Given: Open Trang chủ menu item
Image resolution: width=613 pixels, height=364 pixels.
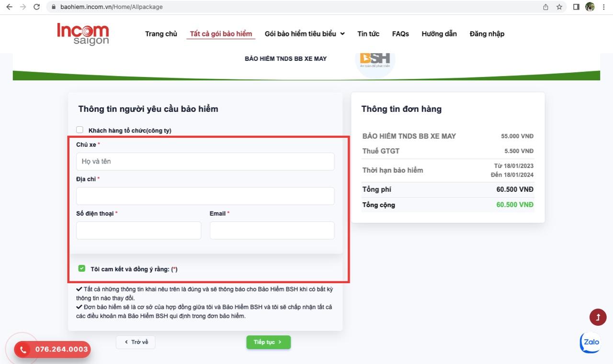Looking at the screenshot, I should coord(161,33).
